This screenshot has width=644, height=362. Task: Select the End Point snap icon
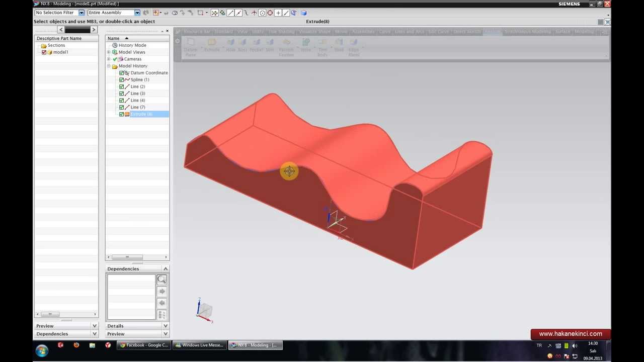[230, 13]
